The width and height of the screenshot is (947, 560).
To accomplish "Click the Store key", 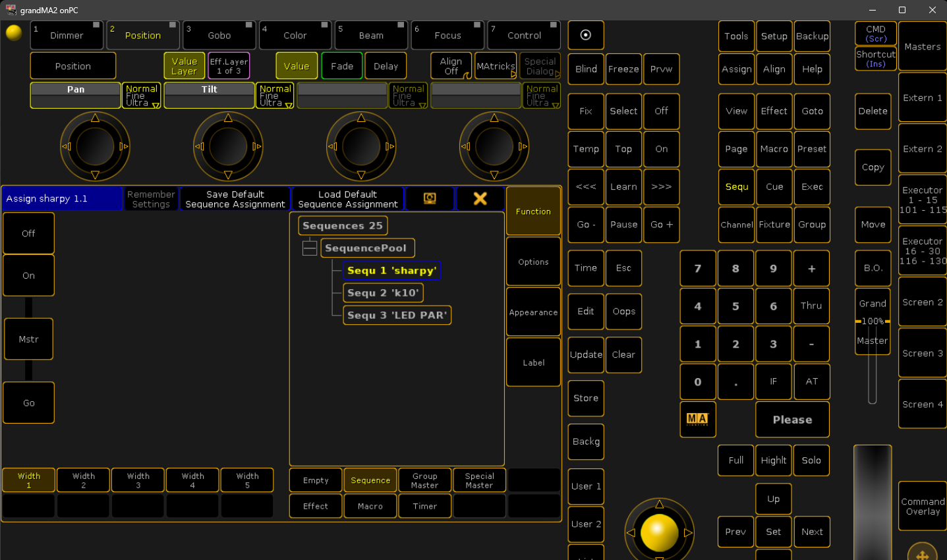I will (x=586, y=398).
